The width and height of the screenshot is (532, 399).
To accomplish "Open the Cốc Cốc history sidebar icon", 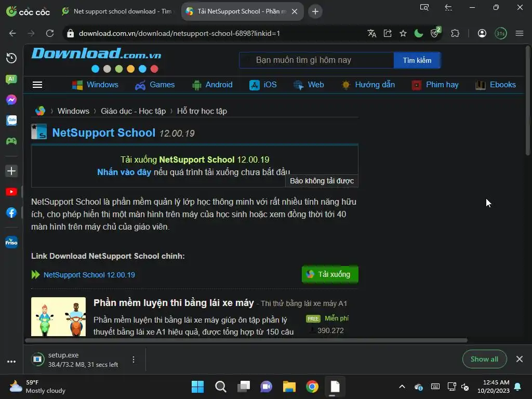I will pyautogui.click(x=11, y=58).
